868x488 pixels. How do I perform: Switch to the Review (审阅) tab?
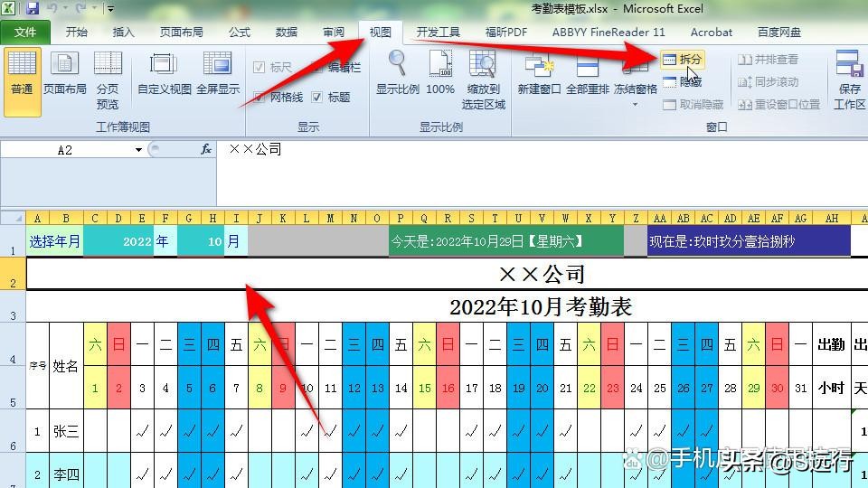(334, 33)
